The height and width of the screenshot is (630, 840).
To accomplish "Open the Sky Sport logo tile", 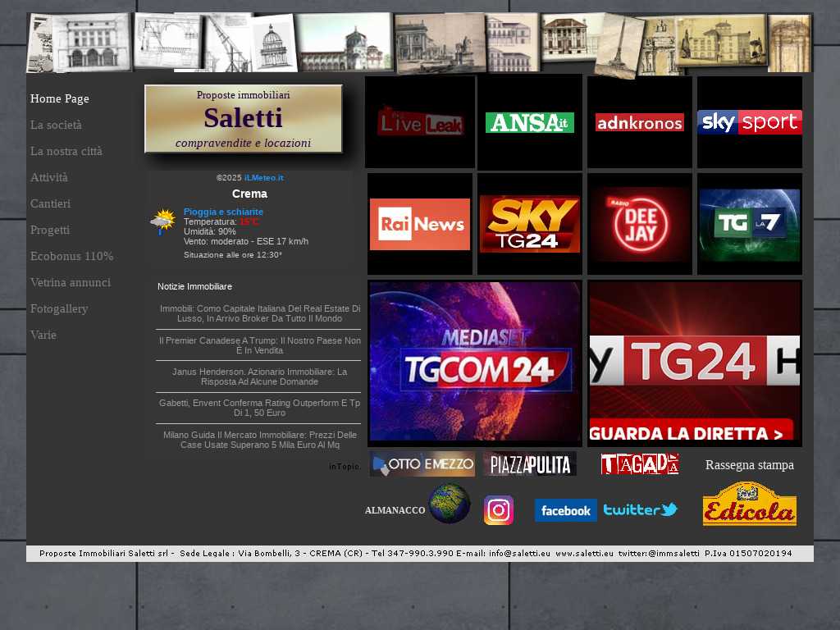I will 750,122.
